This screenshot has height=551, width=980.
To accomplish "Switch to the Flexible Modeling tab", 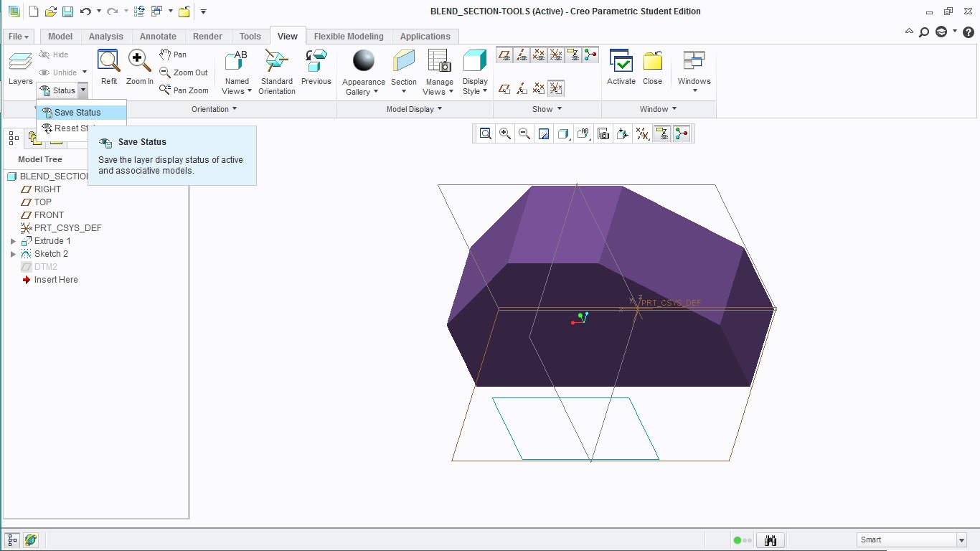I will (x=349, y=37).
